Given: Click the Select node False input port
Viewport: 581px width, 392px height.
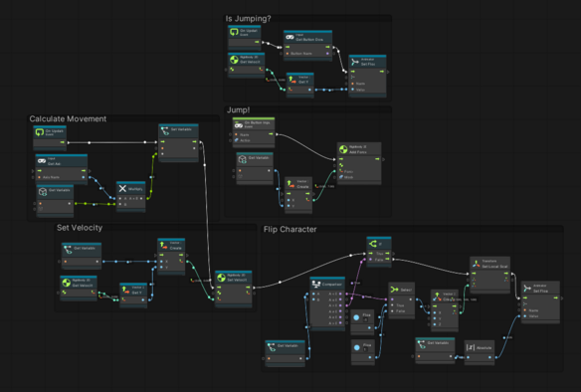Looking at the screenshot, I should pos(392,311).
